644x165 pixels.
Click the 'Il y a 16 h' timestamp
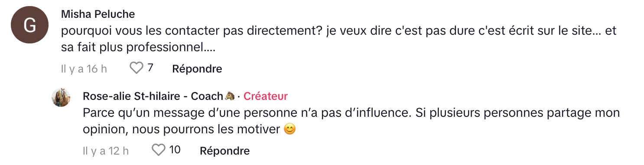[84, 69]
